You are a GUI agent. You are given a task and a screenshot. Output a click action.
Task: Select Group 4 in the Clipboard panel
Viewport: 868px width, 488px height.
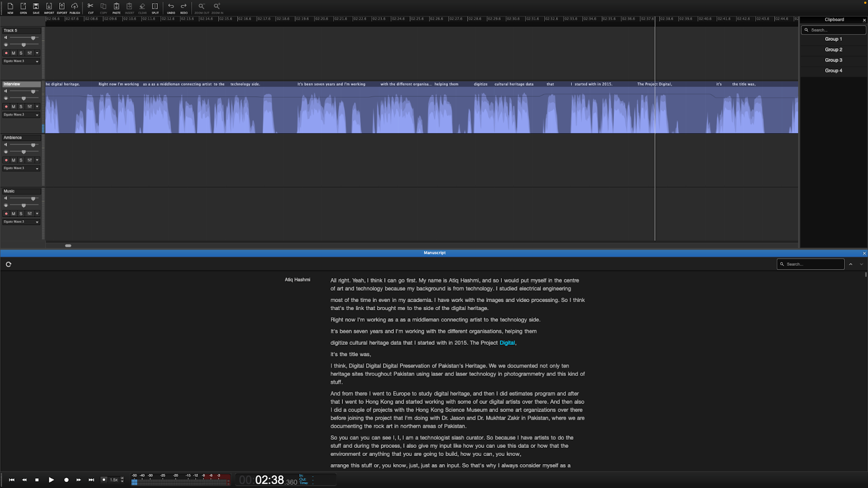tap(833, 71)
